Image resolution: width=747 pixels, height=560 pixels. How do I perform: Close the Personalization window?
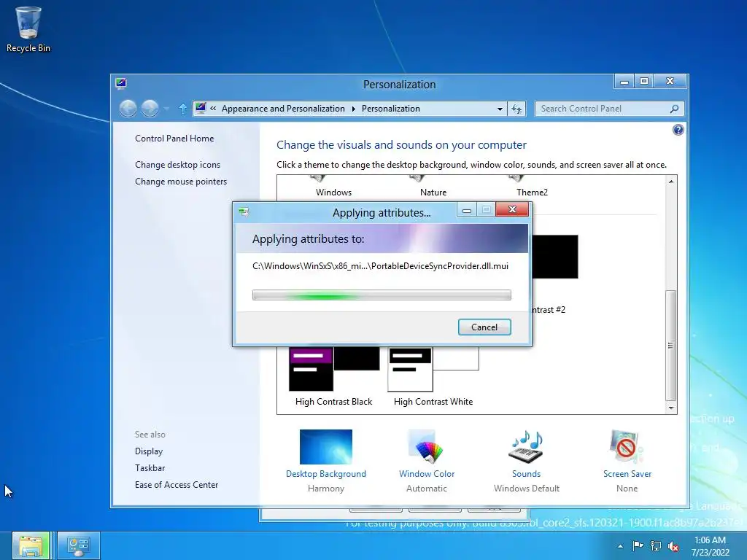(x=670, y=82)
